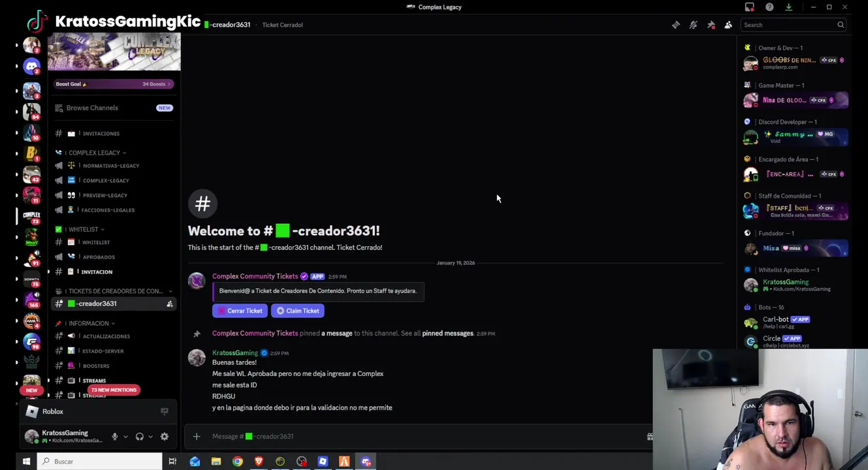Open the Inbox icon in title bar

tap(750, 7)
